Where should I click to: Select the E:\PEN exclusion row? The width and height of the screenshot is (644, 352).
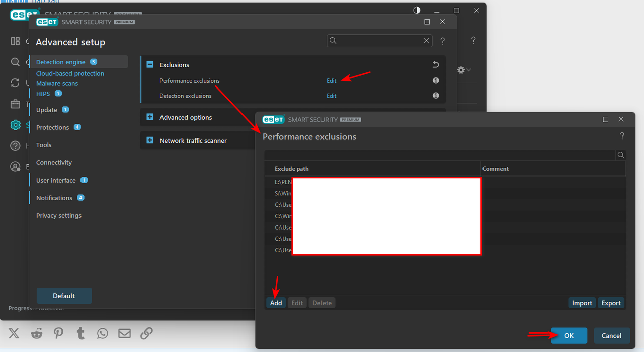445,182
